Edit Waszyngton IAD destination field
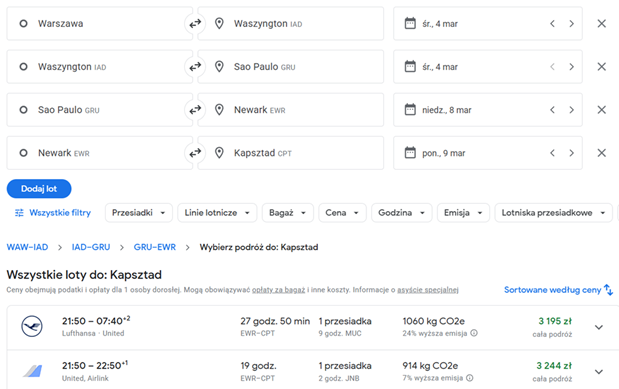Image resolution: width=619 pixels, height=389 pixels. pos(291,24)
